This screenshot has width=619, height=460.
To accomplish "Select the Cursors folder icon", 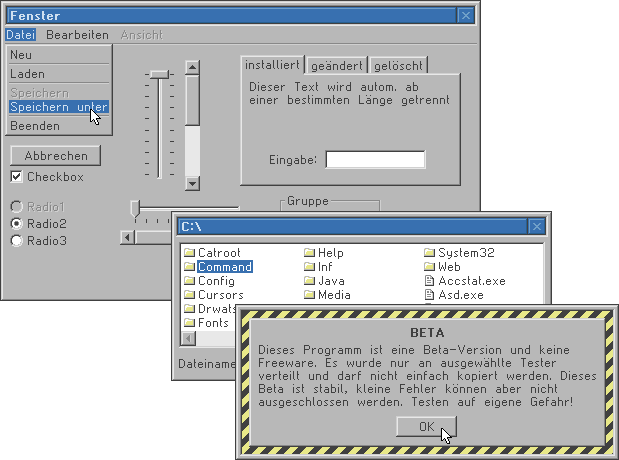I will point(189,295).
